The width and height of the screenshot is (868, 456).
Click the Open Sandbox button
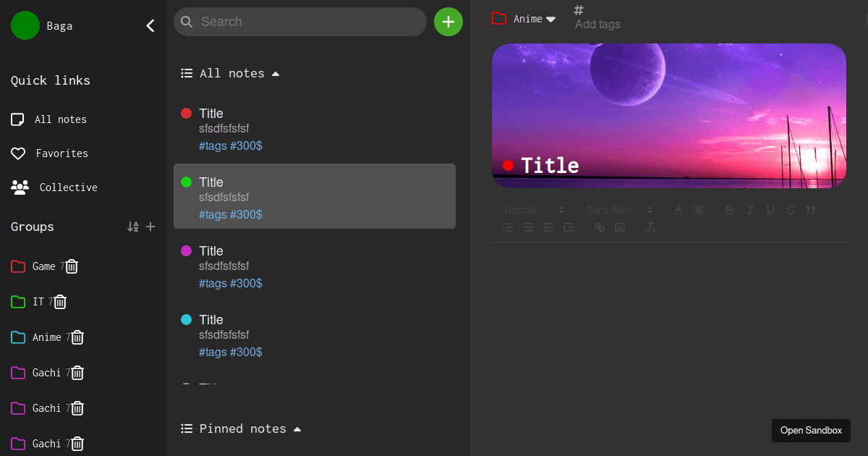[x=811, y=430]
